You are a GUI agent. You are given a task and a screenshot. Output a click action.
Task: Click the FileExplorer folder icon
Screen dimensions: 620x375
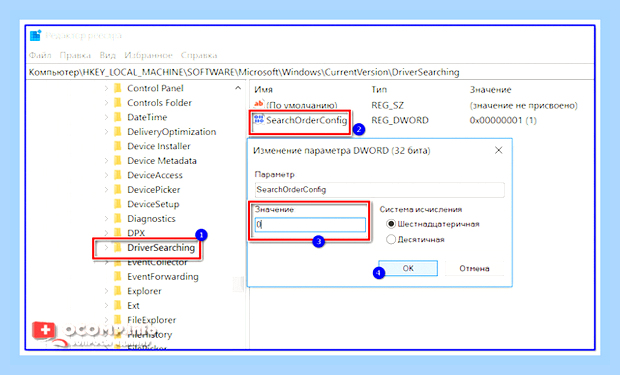click(117, 320)
